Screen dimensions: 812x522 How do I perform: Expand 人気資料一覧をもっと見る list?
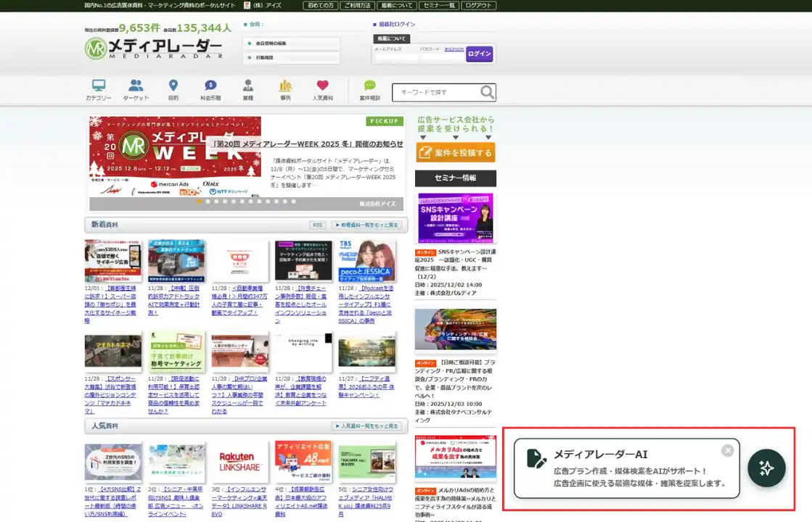366,426
